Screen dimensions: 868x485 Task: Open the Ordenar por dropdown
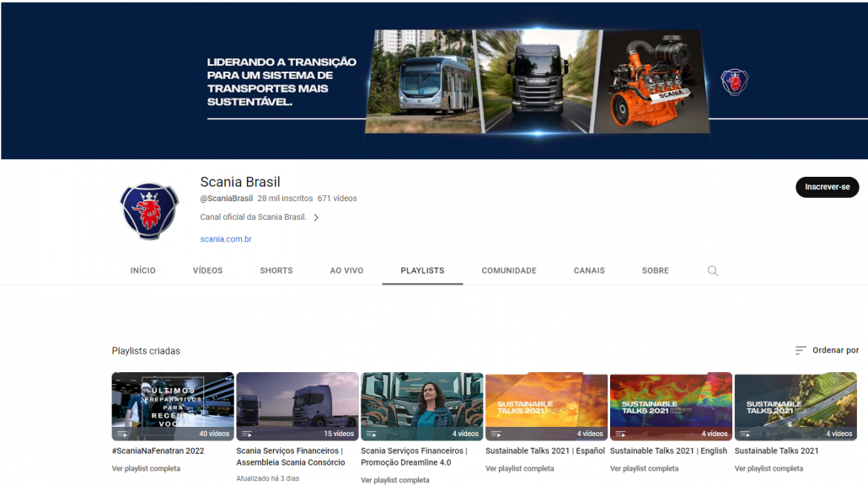coord(827,350)
